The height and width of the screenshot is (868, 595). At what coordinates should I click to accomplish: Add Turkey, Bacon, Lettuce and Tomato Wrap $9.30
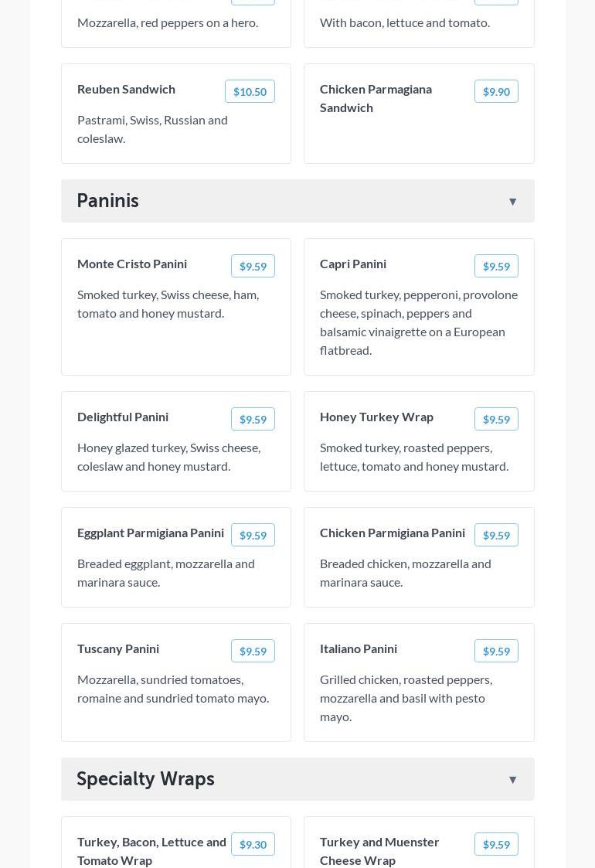coord(253,844)
